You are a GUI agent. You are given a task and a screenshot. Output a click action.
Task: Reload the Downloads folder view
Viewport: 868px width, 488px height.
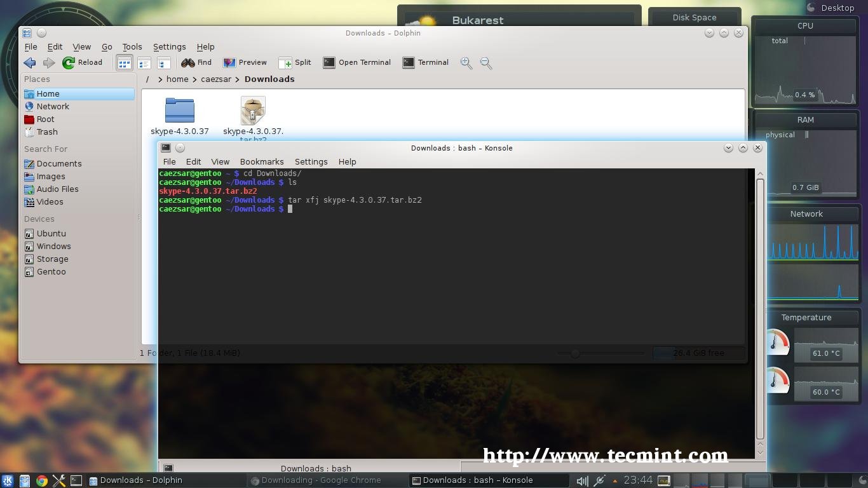(x=83, y=62)
